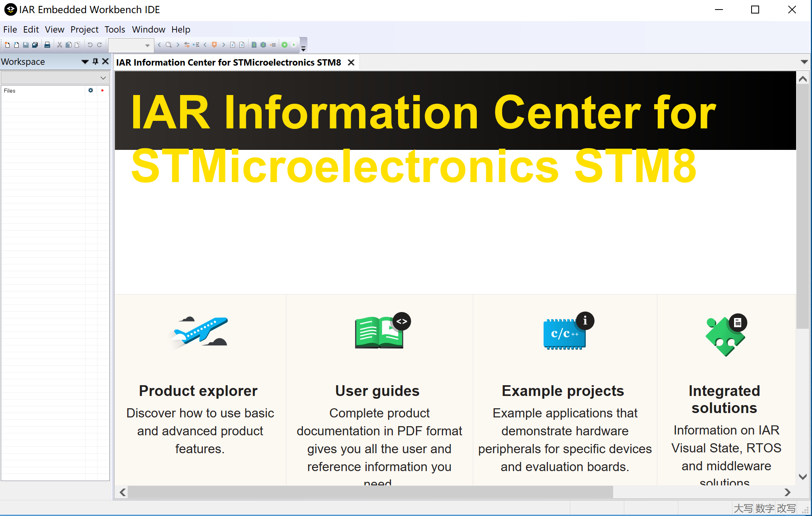Toggle a bookmark with the orange bookmark icon
This screenshot has width=812, height=516.
point(215,45)
